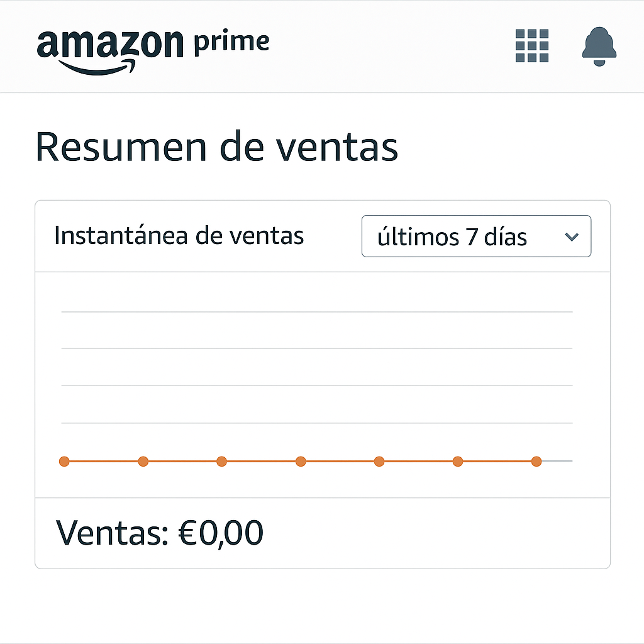
Task: Click the fifth data point on sales line
Action: pos(379,462)
